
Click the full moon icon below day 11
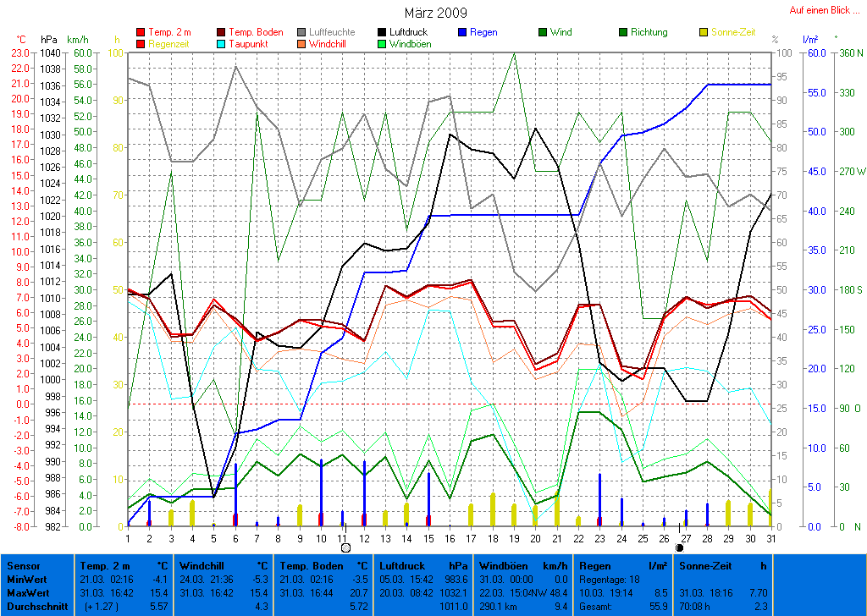point(345,547)
